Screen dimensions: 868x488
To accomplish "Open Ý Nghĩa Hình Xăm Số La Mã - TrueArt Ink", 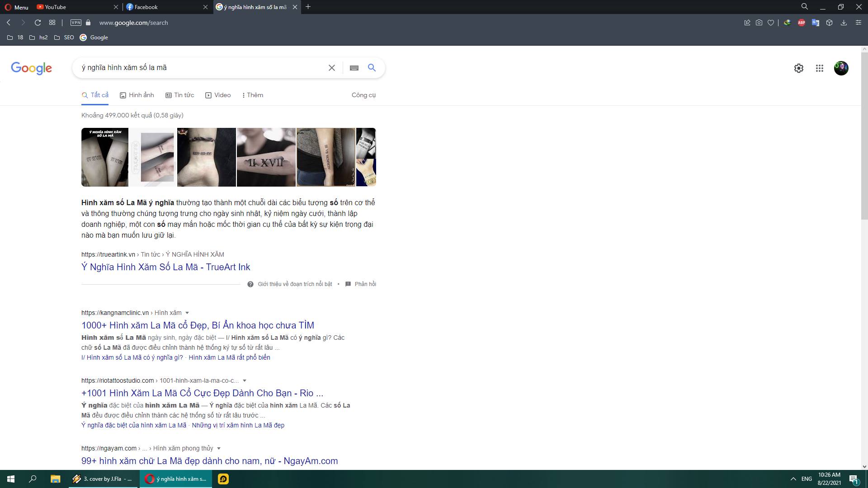I will [x=166, y=267].
